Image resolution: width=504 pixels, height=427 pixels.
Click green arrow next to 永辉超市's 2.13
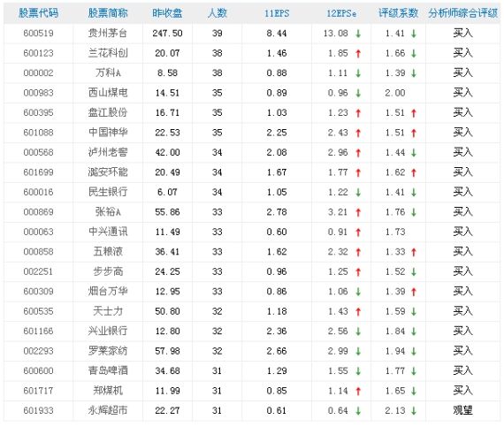tap(414, 410)
